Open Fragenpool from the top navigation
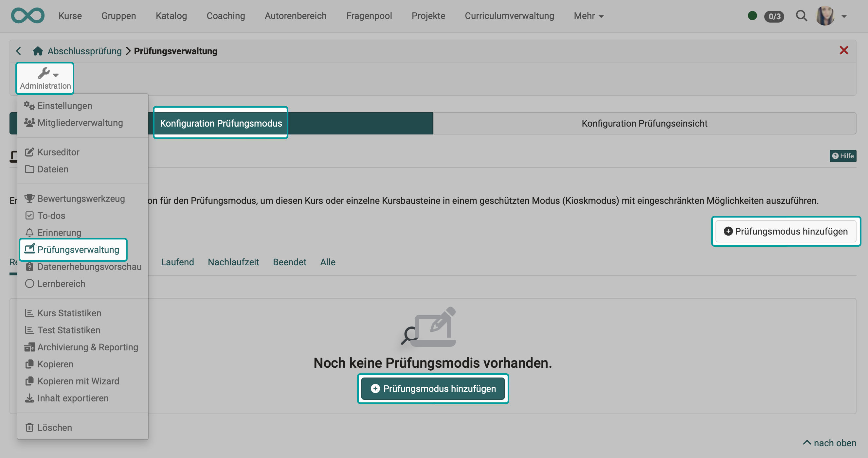Screen dimensions: 868x458 (x=369, y=16)
